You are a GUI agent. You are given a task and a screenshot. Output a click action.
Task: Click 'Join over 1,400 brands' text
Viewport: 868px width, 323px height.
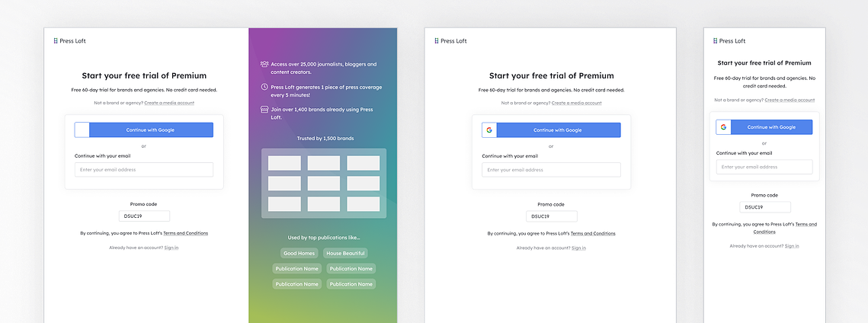[x=322, y=114]
